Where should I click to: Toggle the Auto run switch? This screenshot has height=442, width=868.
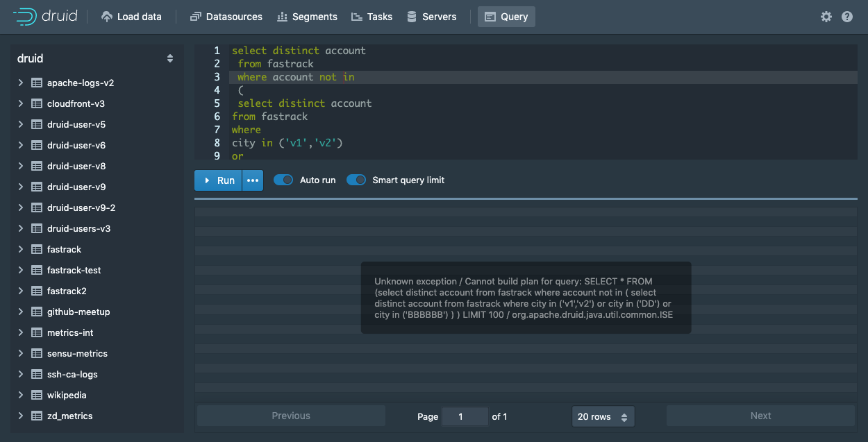(283, 180)
